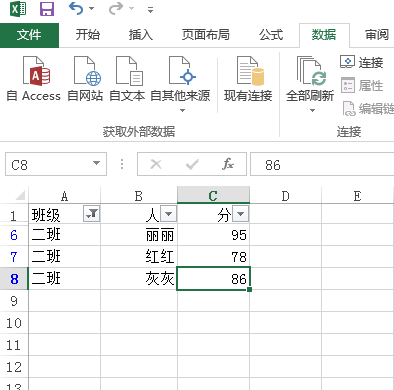Switch to the 审阅 tab

377,35
